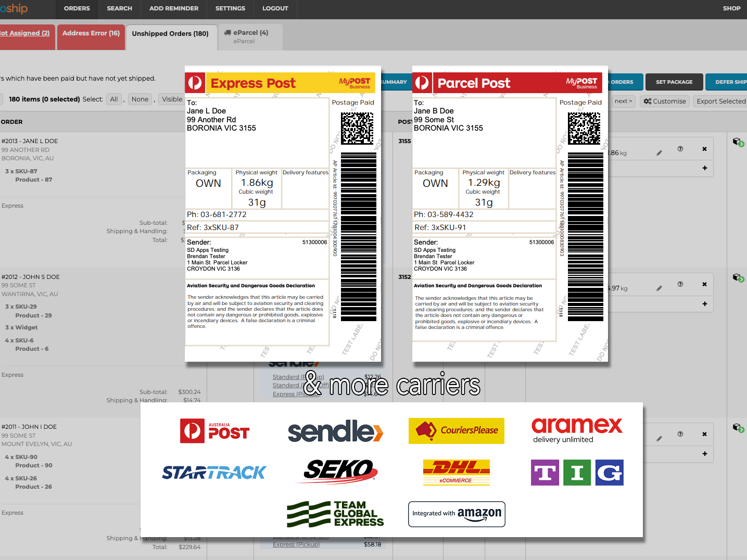Click line item 3 x Widget
The height and width of the screenshot is (560, 747).
pyautogui.click(x=21, y=327)
